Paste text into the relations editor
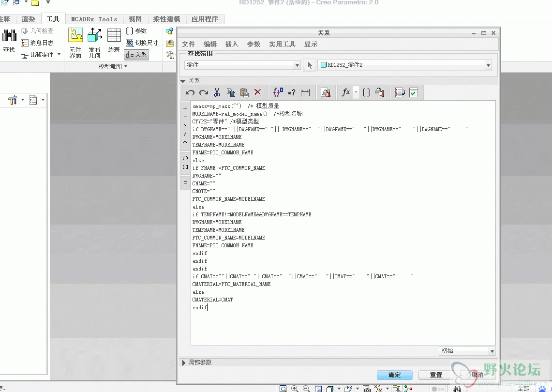Screen dimensions: 552x392 coord(244,92)
